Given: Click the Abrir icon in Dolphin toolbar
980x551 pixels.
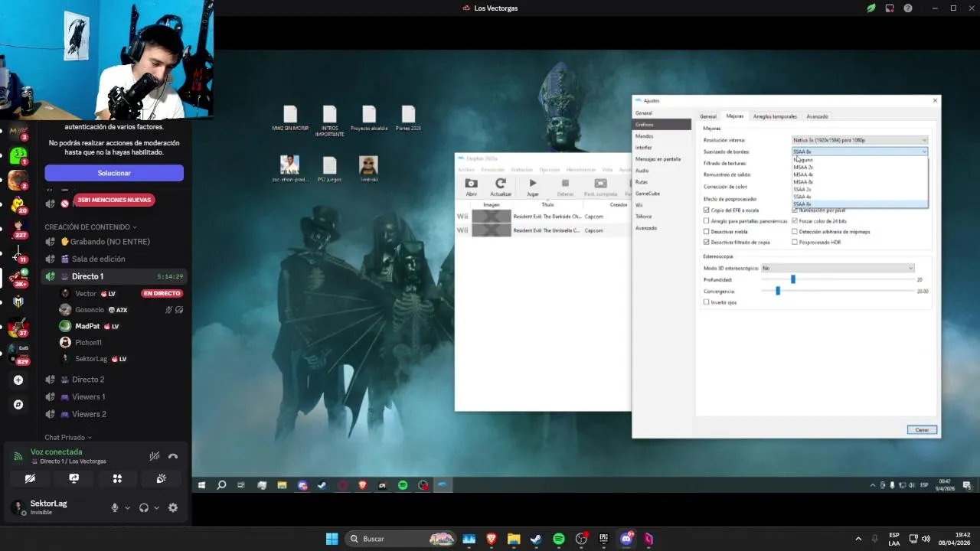Looking at the screenshot, I should pos(471,184).
